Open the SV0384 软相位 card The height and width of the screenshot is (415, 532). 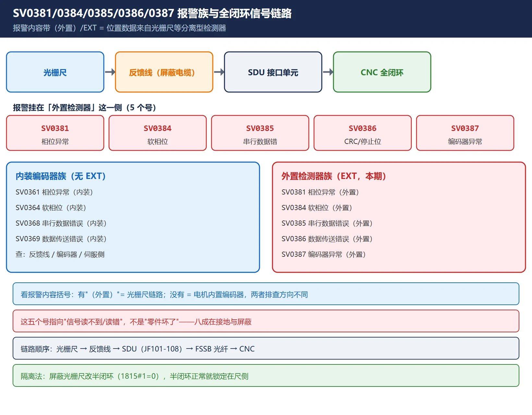pyautogui.click(x=158, y=133)
